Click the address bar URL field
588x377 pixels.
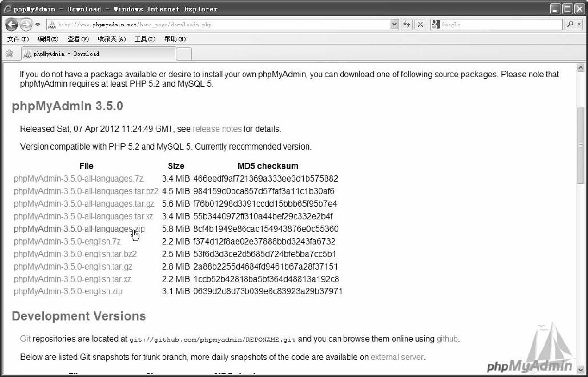[x=223, y=25]
